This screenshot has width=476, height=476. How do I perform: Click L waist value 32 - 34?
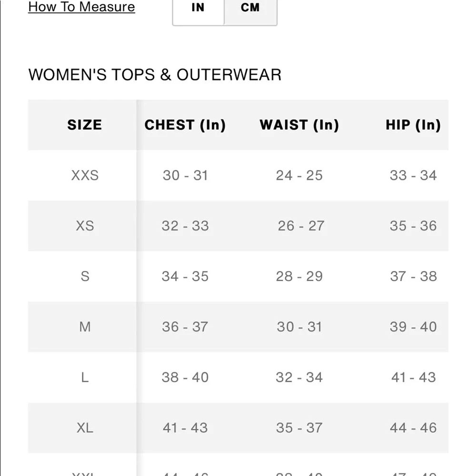coord(299,377)
